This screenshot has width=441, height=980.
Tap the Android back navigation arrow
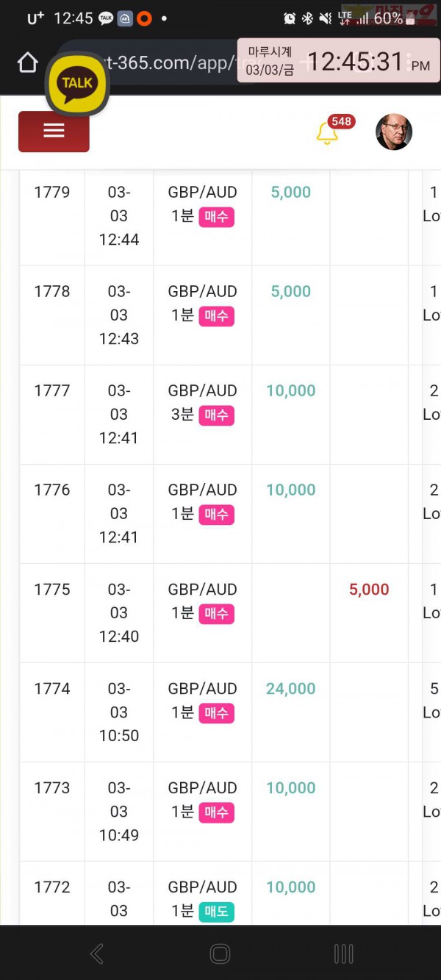tap(97, 954)
